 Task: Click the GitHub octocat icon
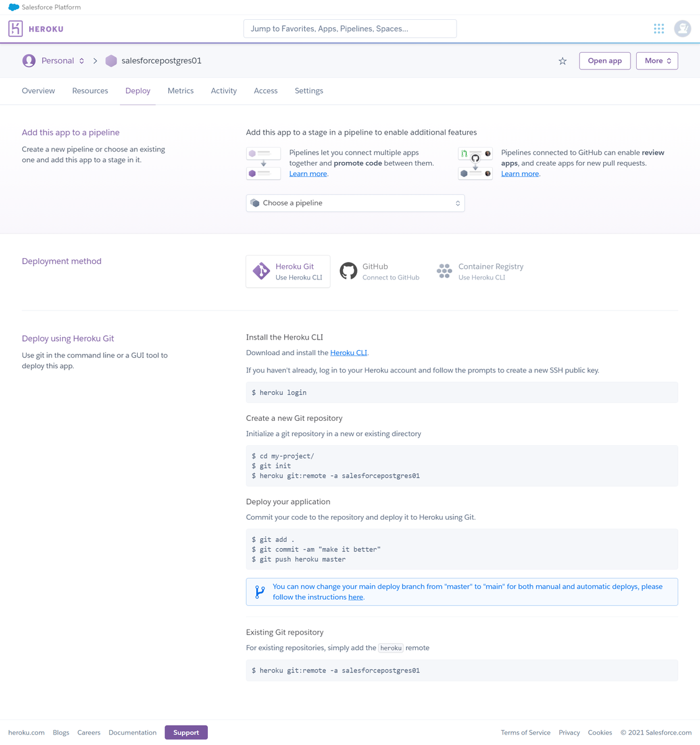coord(349,271)
